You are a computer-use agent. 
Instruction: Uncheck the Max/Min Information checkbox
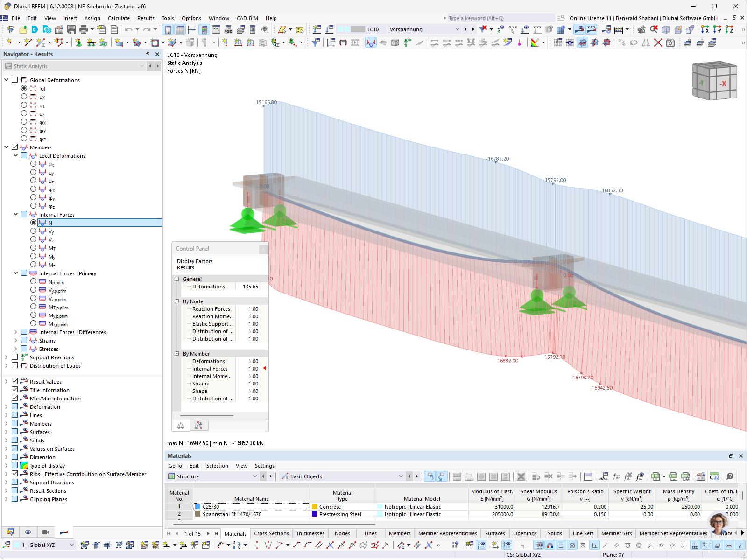pos(14,398)
